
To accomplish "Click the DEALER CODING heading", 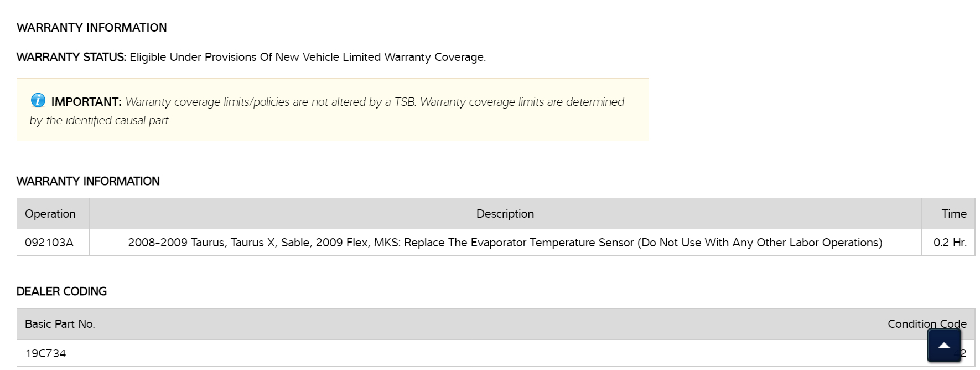I will click(61, 291).
